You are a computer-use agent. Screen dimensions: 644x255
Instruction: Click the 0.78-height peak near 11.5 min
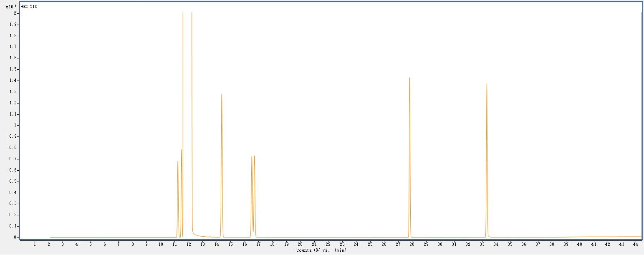point(182,150)
